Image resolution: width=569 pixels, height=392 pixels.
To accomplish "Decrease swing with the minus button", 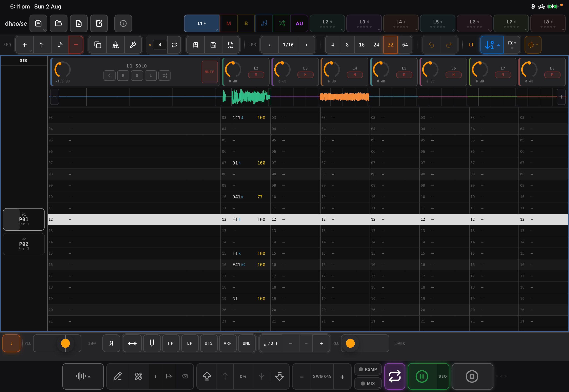I will click(301, 376).
